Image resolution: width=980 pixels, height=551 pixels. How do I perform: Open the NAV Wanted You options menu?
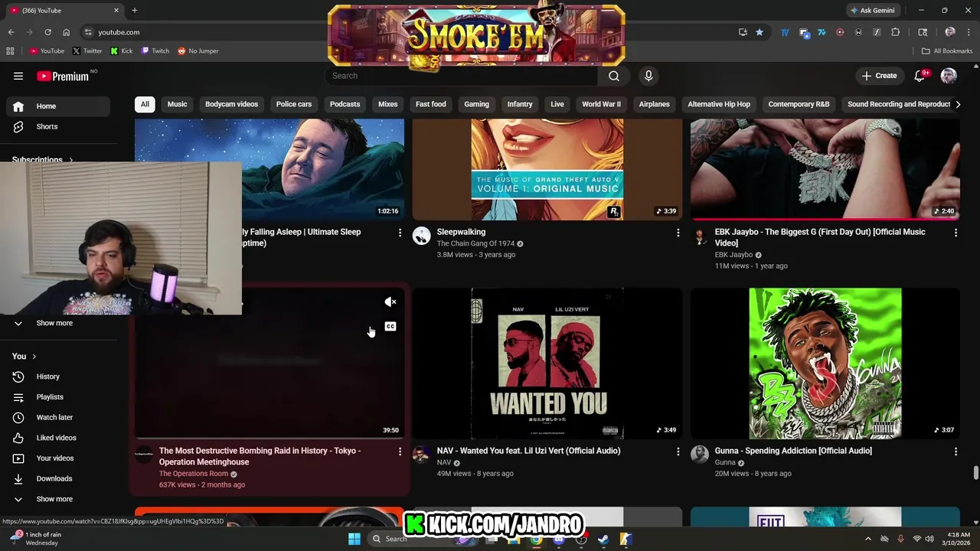(x=678, y=452)
